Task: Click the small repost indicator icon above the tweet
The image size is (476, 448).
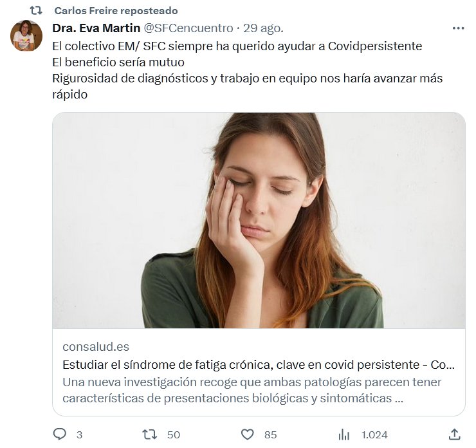Action: tap(36, 10)
